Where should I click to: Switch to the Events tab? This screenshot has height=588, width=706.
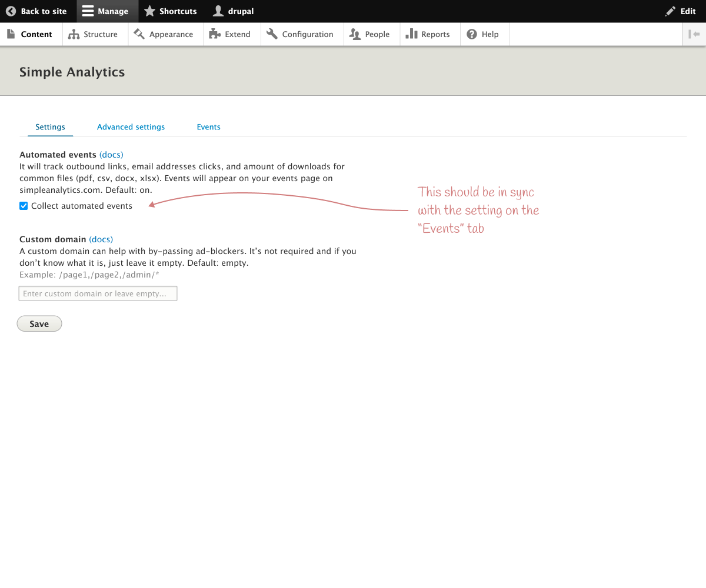(209, 127)
